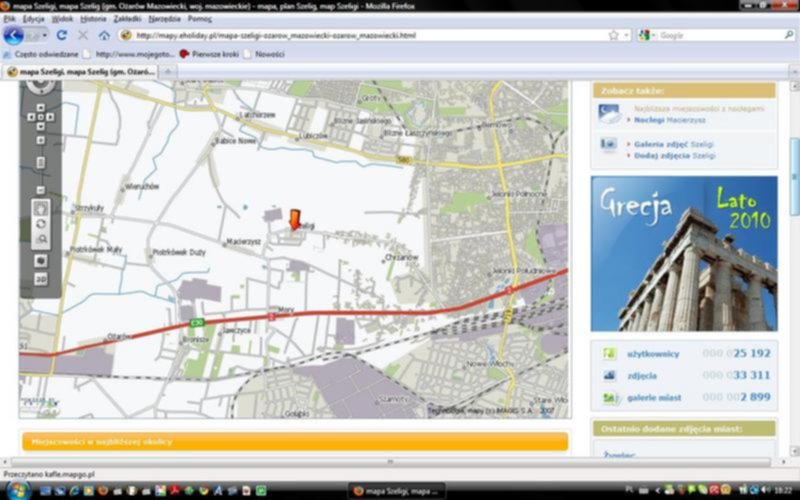
Task: Reload the page with the refresh icon
Action: (x=61, y=35)
